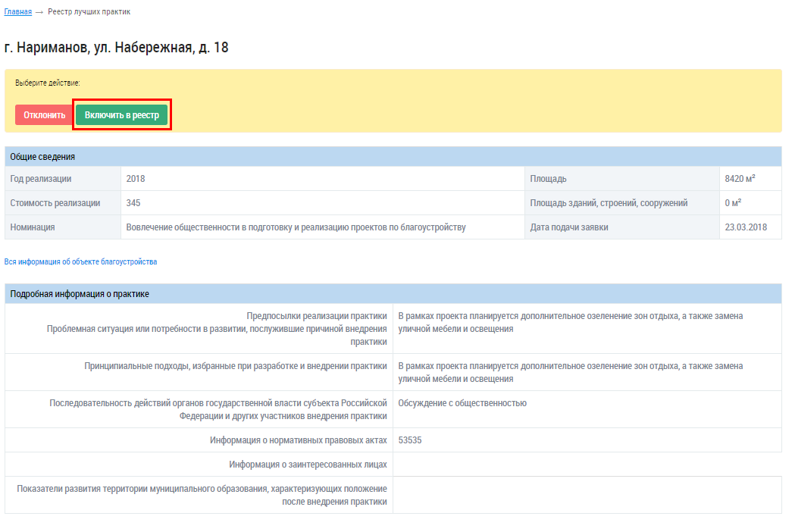This screenshot has width=792, height=532.
Task: Click the 'Принципиальные подходы' row label
Action: point(236,366)
